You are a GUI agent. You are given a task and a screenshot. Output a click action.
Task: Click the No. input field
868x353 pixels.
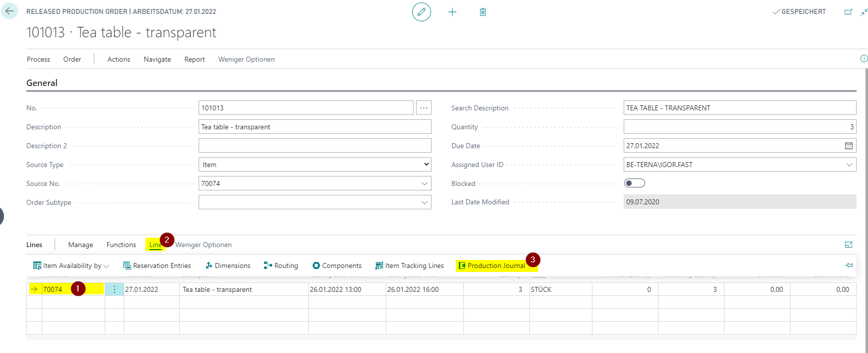pyautogui.click(x=306, y=108)
